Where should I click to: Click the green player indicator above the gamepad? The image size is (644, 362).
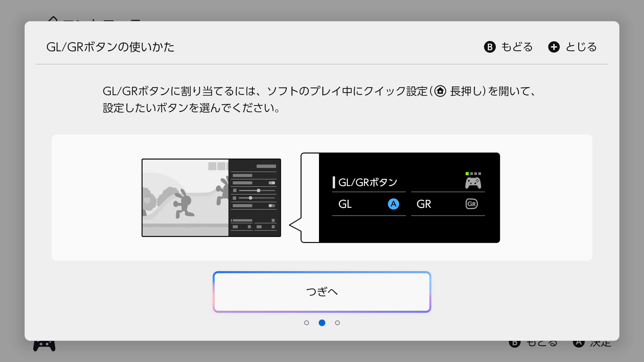467,174
